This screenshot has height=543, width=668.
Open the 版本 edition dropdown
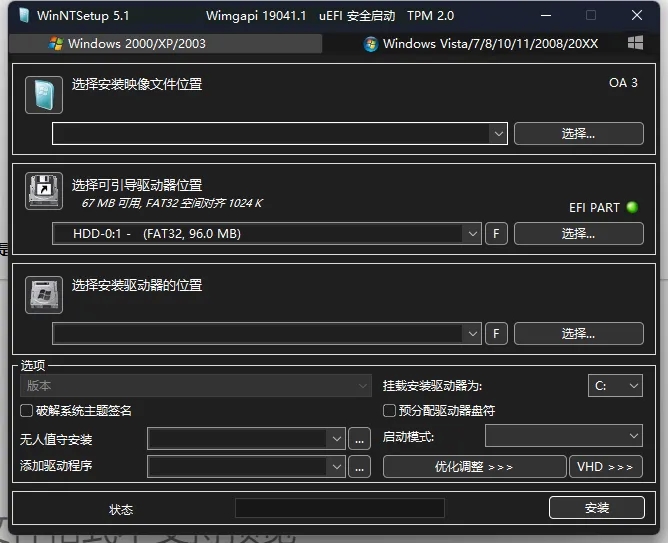click(196, 386)
